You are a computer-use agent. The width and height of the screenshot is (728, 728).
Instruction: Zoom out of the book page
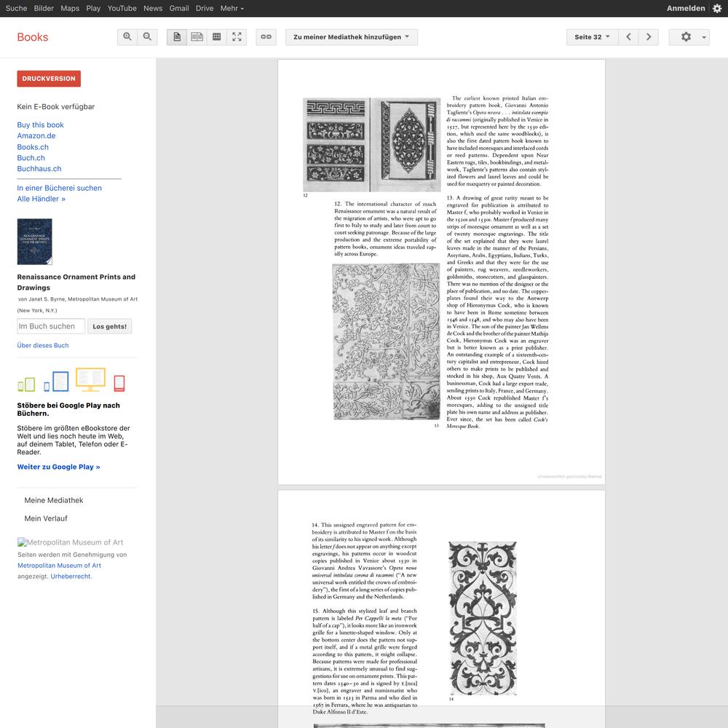147,37
